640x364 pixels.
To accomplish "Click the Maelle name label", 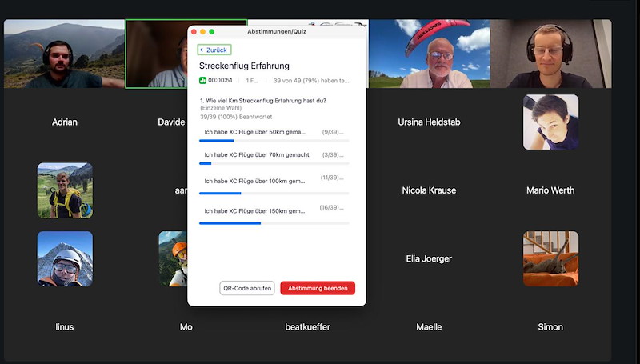I will pyautogui.click(x=429, y=327).
